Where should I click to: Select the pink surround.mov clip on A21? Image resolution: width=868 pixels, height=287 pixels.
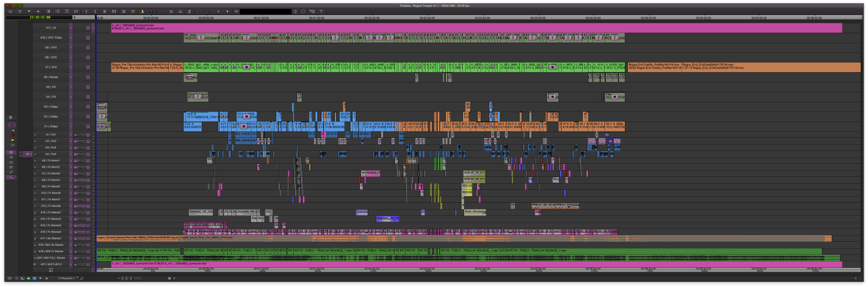click(477, 264)
